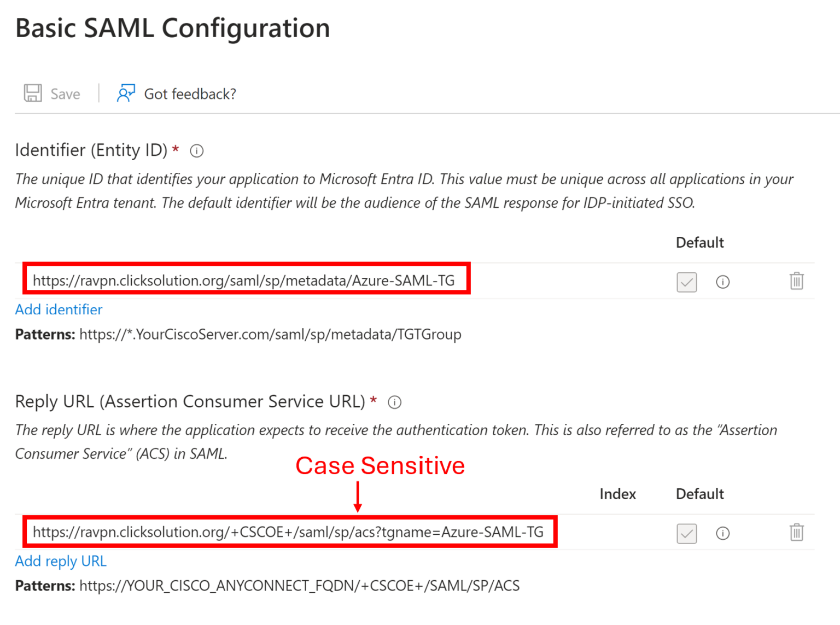Delete the reply URL via trash icon
840x625 pixels.
tap(797, 533)
